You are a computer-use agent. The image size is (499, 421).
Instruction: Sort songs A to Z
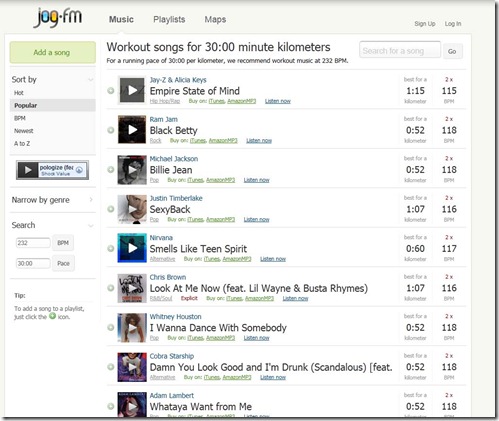22,143
